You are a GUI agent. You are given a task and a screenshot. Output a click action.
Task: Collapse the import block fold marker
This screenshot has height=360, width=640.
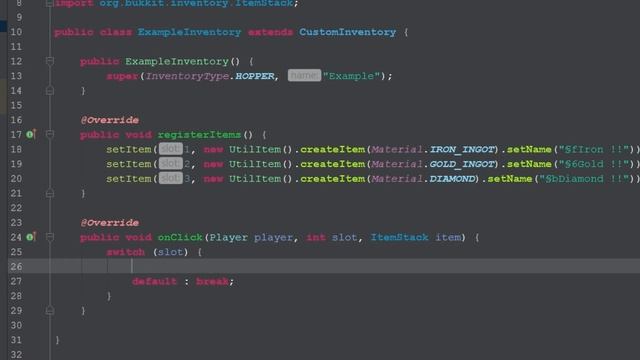tap(49, 4)
